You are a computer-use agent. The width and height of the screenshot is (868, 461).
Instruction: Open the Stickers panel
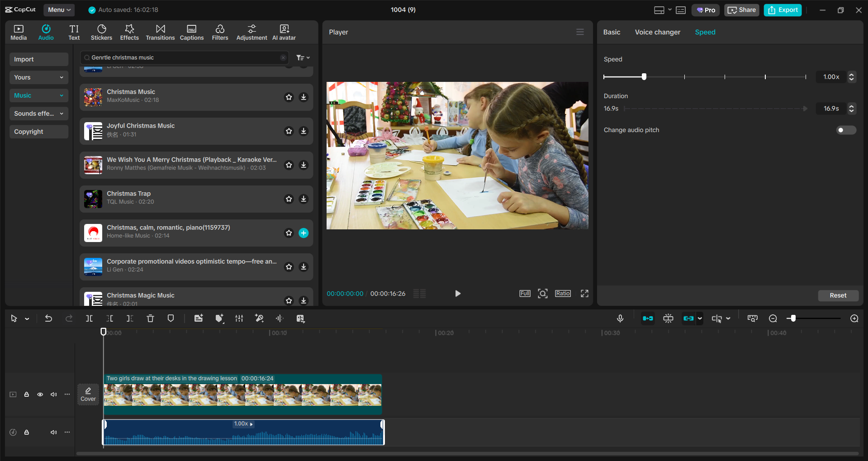pyautogui.click(x=101, y=32)
